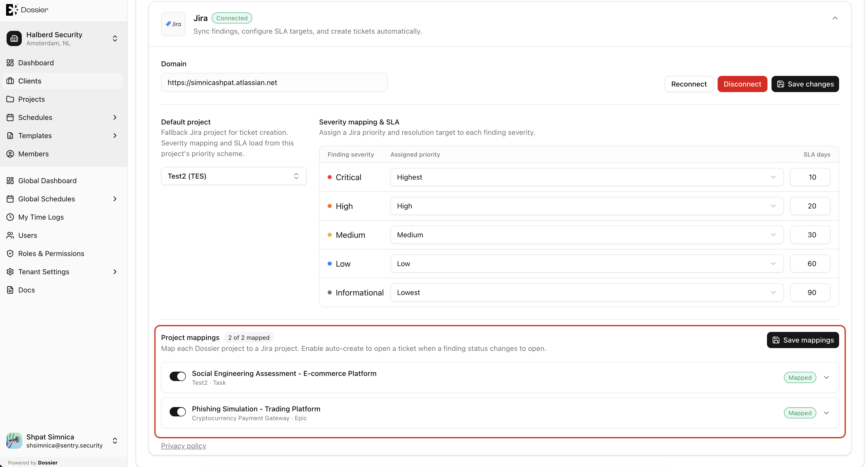The width and height of the screenshot is (868, 467).
Task: Click Mapped badge on Phishing Simulation row
Action: tap(800, 413)
